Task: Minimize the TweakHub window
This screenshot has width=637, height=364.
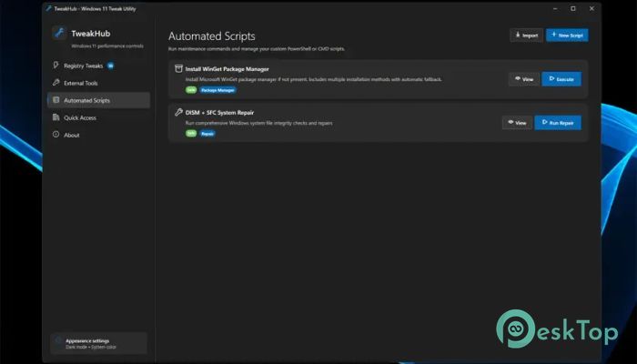Action: (x=555, y=8)
